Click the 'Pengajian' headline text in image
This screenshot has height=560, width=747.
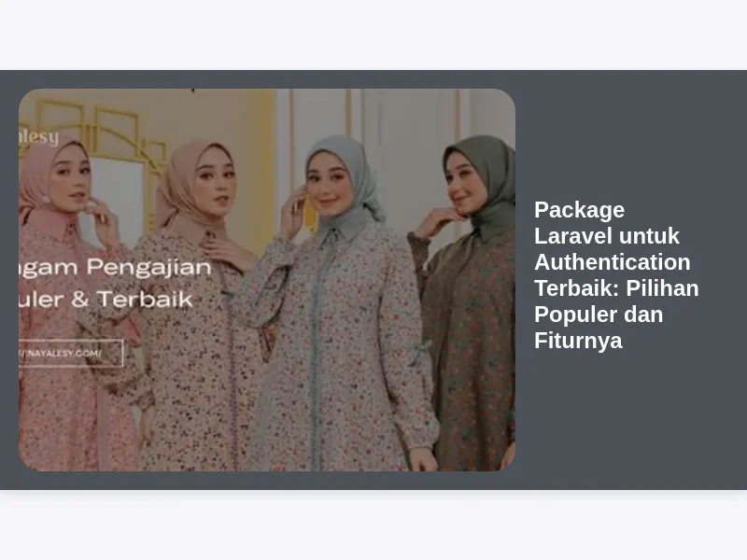pyautogui.click(x=148, y=267)
